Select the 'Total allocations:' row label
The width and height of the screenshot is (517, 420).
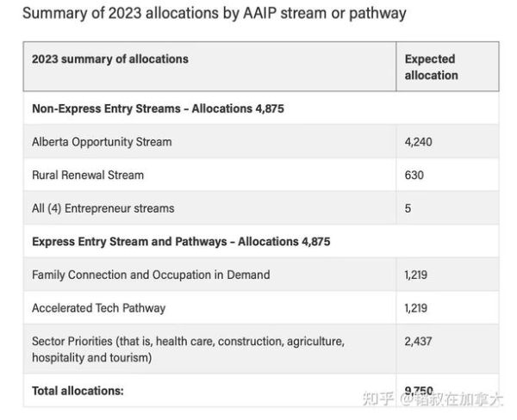tap(78, 390)
